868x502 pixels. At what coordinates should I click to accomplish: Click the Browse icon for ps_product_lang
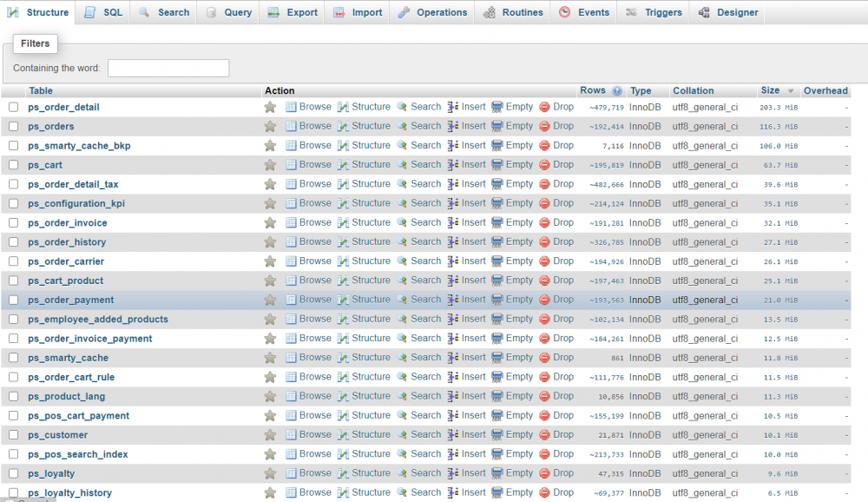[291, 396]
